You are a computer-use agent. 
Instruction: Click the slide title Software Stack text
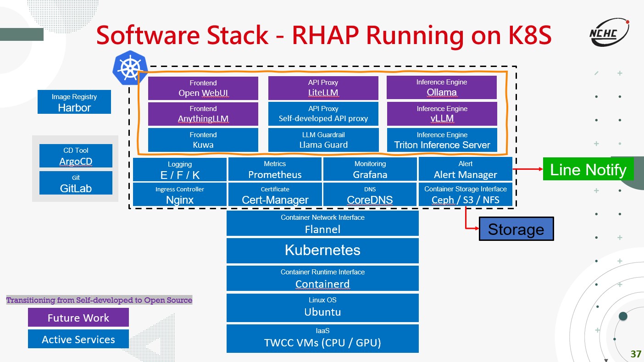(323, 35)
